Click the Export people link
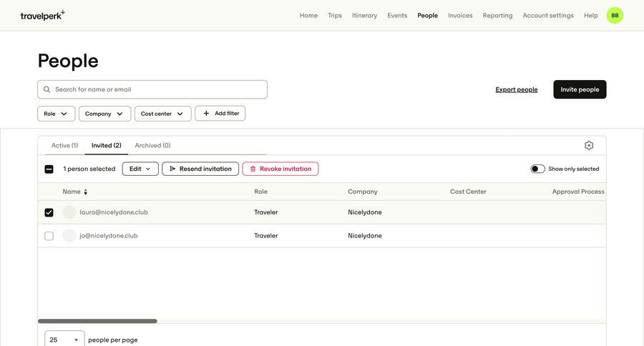 click(516, 89)
